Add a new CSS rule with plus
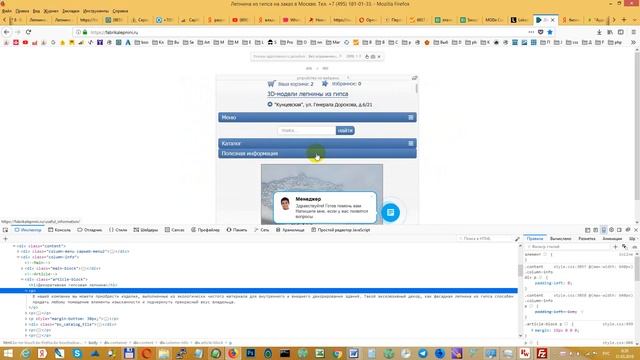The image size is (640, 360). [x=616, y=247]
